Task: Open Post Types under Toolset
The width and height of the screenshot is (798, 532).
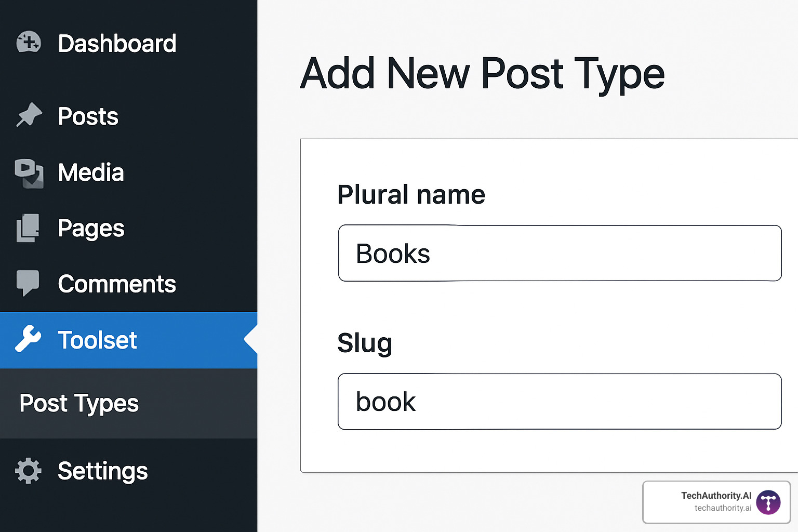Action: (78, 403)
